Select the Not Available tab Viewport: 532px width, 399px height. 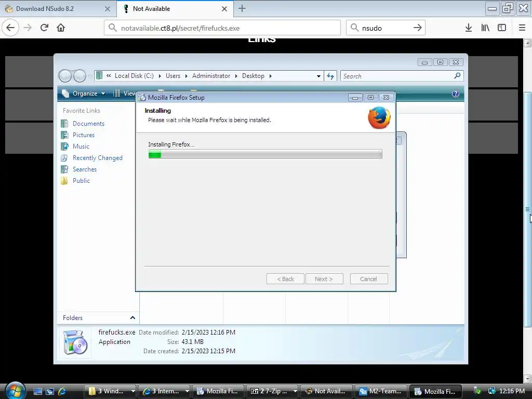(175, 9)
